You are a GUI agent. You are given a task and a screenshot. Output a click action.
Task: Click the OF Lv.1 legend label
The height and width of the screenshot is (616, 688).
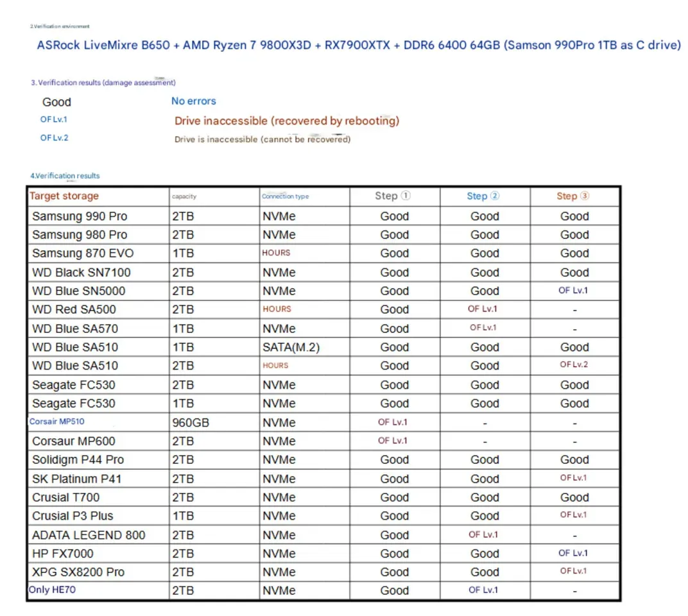[53, 119]
